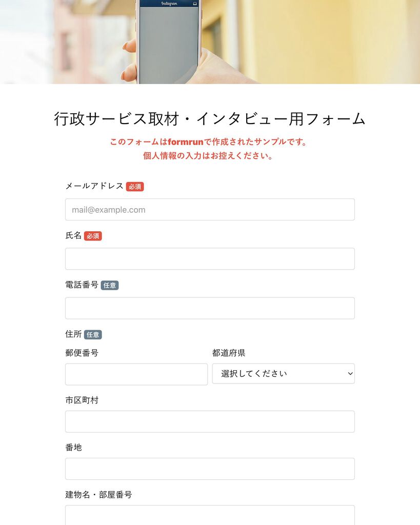Click the 必須 badge next to メールアドレス
The image size is (420, 525).
tap(135, 187)
